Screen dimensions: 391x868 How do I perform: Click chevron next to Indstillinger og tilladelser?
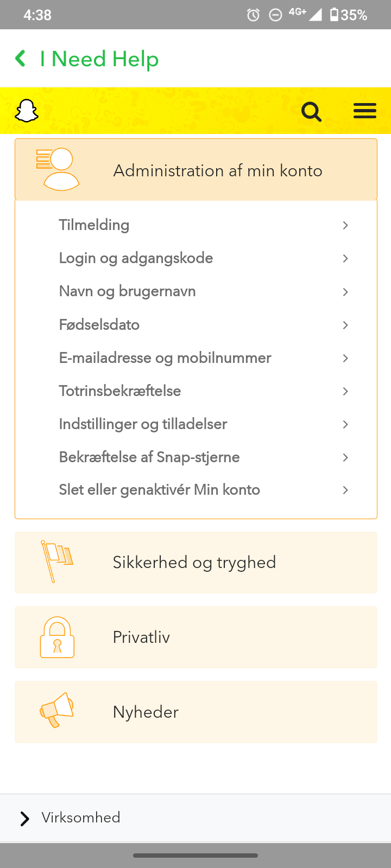pos(345,424)
